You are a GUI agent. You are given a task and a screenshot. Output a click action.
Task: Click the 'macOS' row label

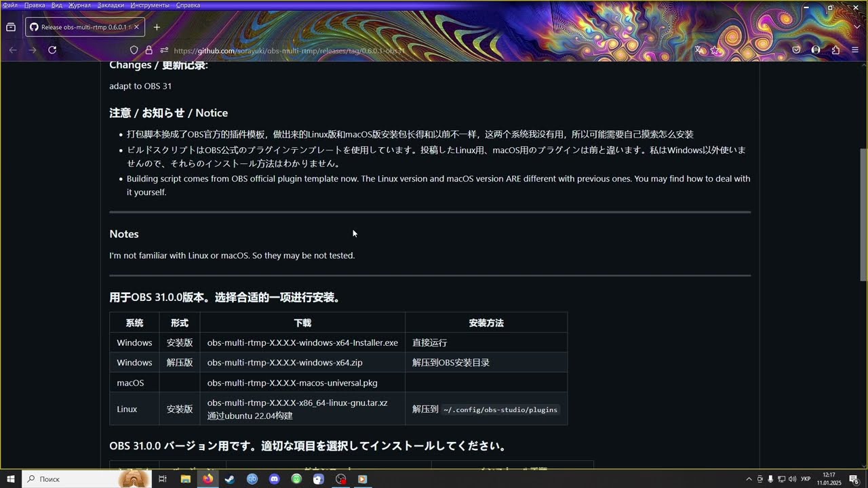[130, 383]
